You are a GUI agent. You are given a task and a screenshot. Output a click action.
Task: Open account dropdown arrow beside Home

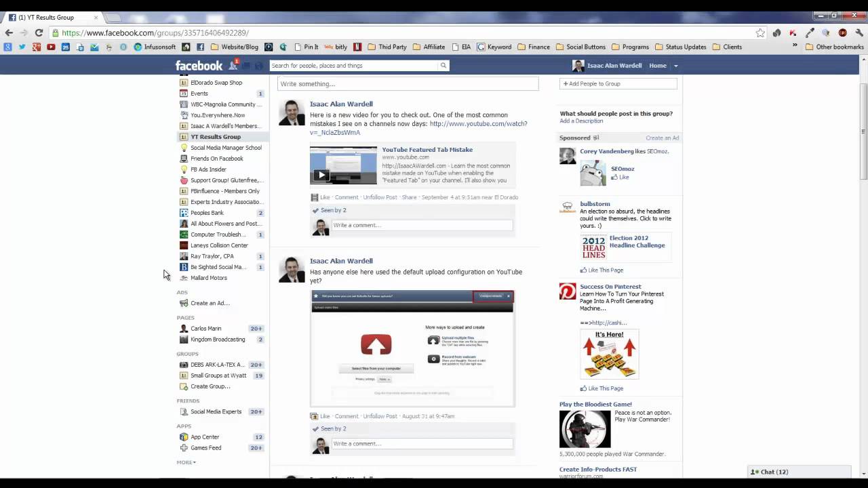tap(675, 66)
